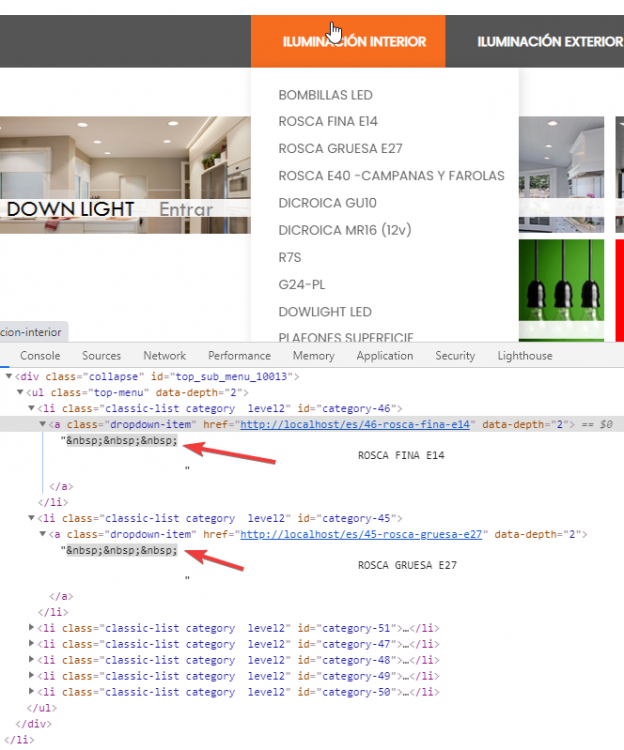Viewport: 624px width, 750px height.
Task: Expand the li category-51 node
Action: (x=32, y=628)
